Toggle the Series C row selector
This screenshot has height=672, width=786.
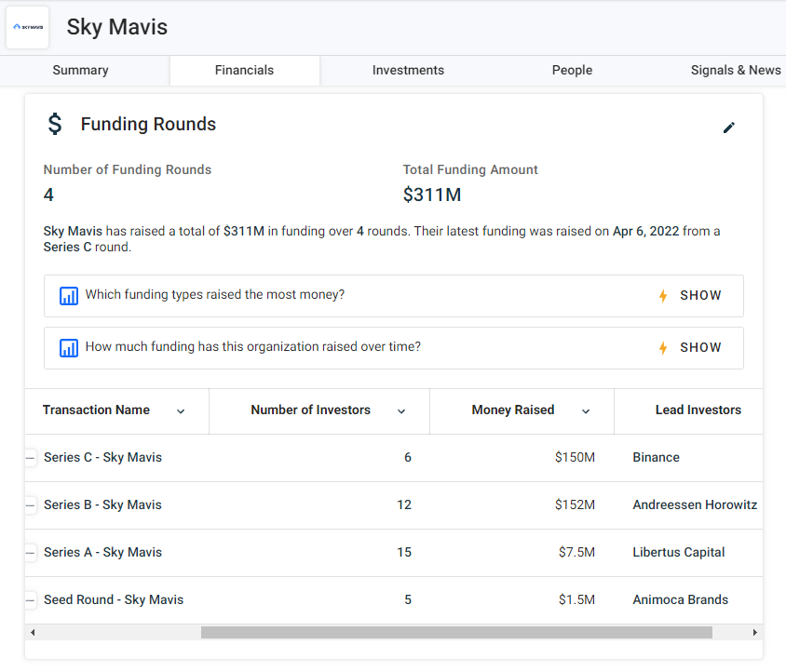[x=30, y=458]
